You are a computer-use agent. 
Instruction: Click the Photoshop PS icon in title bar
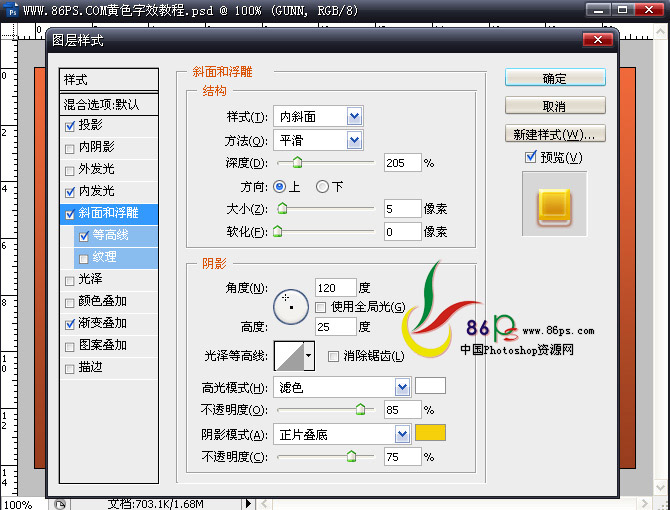12,9
